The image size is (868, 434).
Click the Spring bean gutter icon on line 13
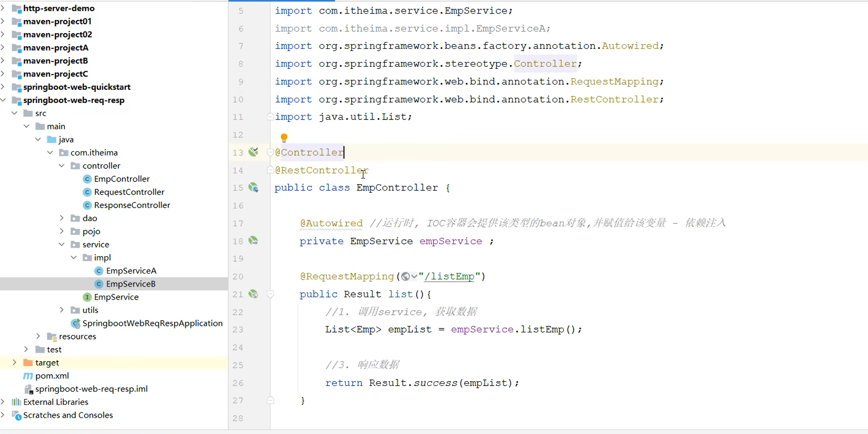point(253,152)
